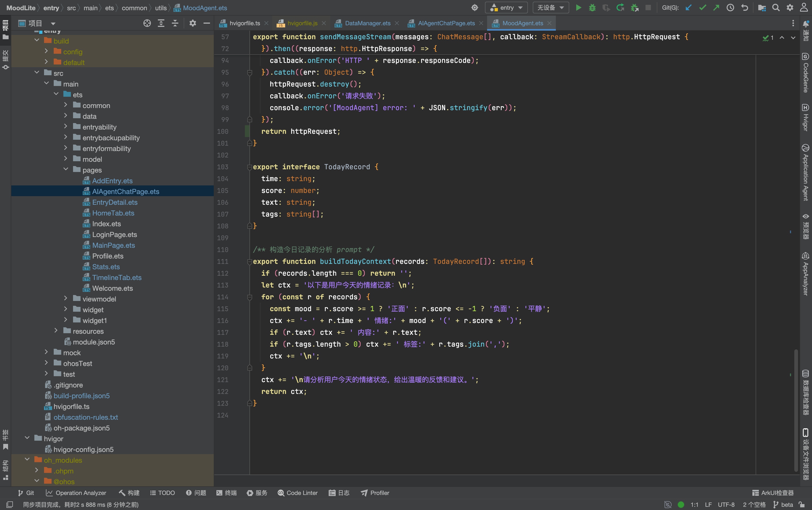Open Application Agent side panel
812x510 pixels.
[x=806, y=172]
